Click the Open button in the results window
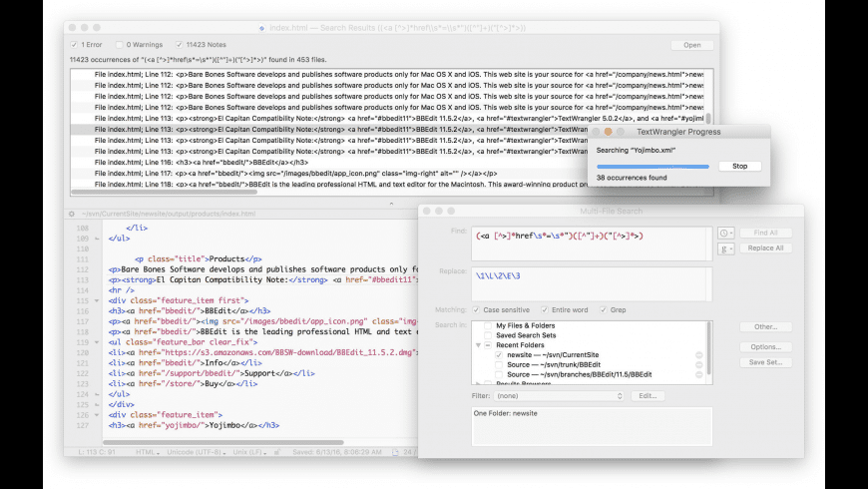Screen dimensions: 868x489 tap(692, 46)
